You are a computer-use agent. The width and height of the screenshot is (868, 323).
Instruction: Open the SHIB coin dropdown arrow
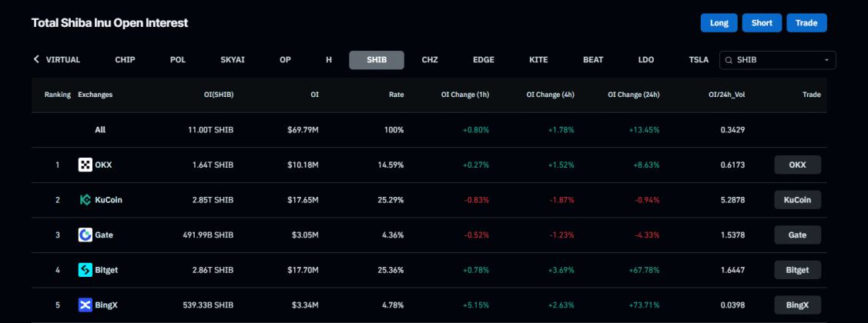826,60
